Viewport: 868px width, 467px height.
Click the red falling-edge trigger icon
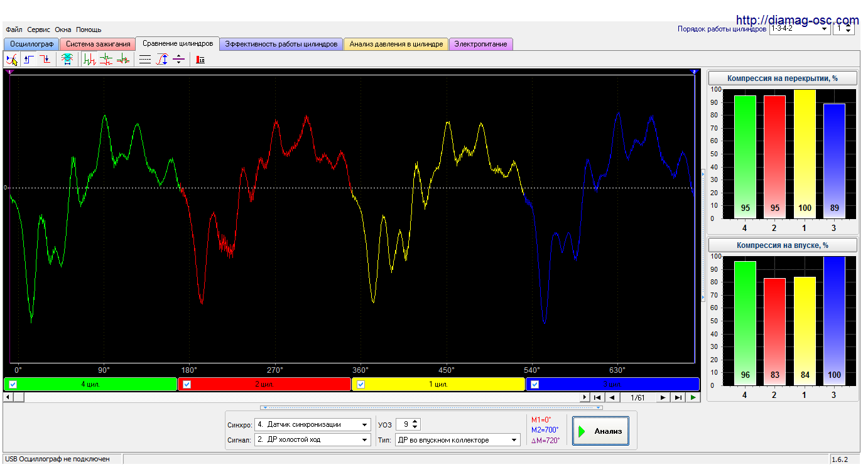[45, 60]
